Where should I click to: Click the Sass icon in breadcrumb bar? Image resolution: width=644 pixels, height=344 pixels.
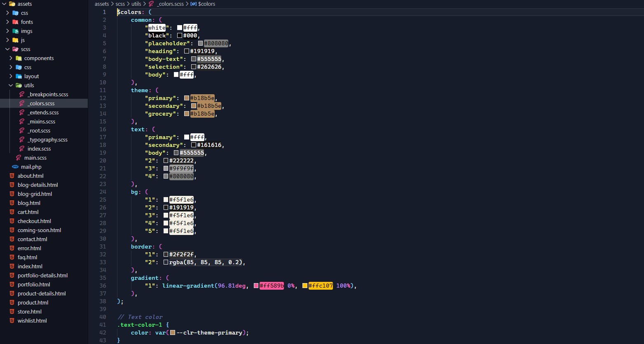(151, 4)
